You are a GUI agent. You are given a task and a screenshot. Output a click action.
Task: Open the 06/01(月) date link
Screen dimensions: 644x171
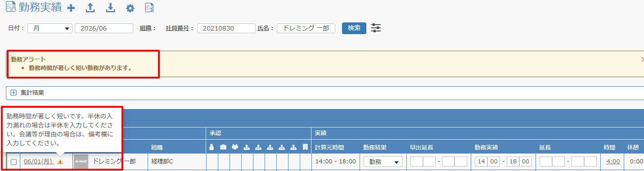pyautogui.click(x=39, y=162)
